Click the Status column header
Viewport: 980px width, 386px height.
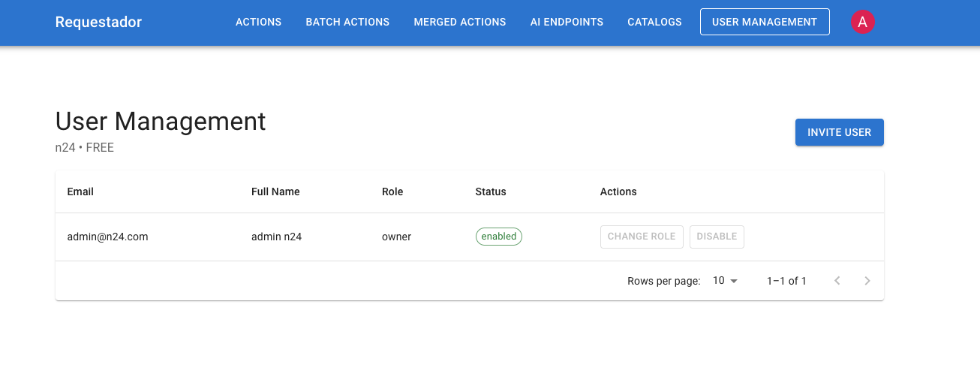pyautogui.click(x=490, y=192)
